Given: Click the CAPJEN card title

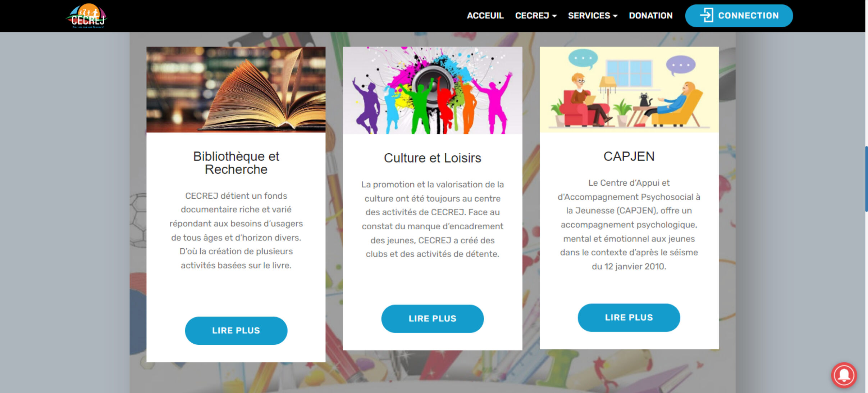Looking at the screenshot, I should click(629, 156).
